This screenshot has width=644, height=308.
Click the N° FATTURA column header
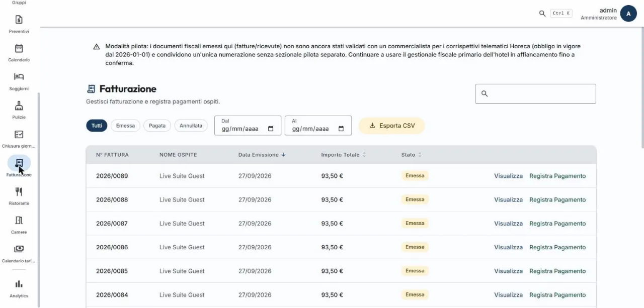[112, 155]
